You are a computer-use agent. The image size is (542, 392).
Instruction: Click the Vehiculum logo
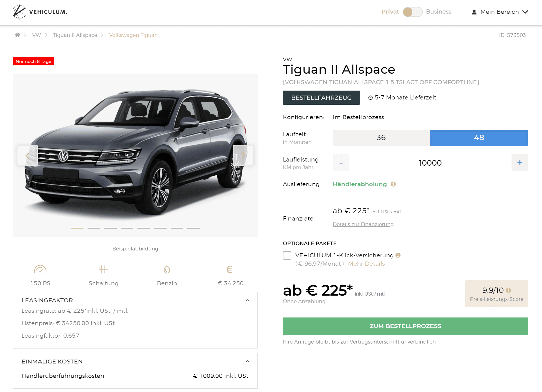tap(40, 12)
